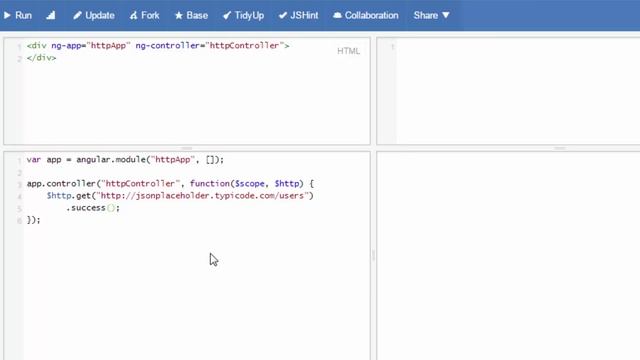Image resolution: width=640 pixels, height=360 pixels.
Task: Click the angular.module line in the JavaScript editor
Action: 125,160
